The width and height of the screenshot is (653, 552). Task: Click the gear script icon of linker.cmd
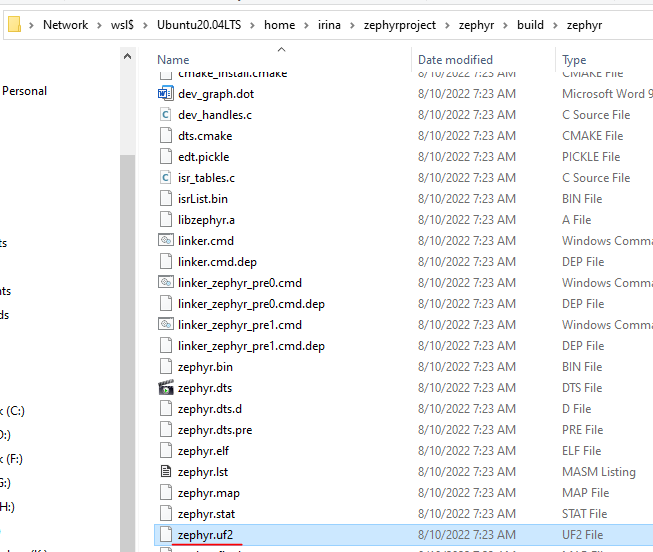tap(166, 240)
